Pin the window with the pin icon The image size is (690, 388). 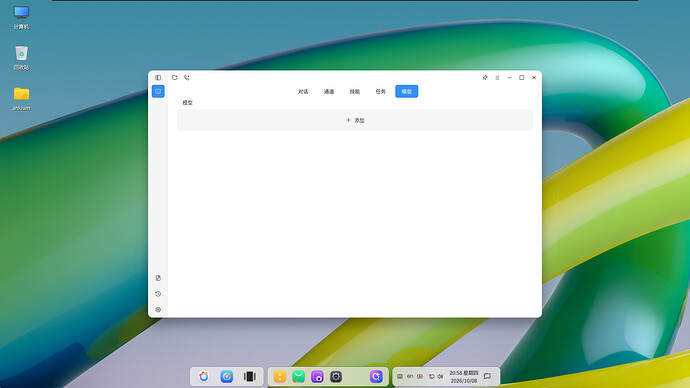pos(485,77)
